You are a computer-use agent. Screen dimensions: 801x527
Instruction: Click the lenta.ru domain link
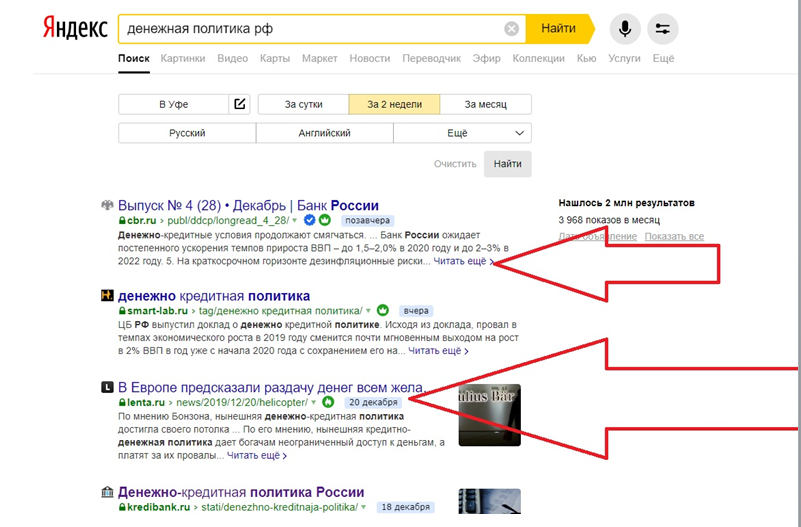click(x=146, y=402)
